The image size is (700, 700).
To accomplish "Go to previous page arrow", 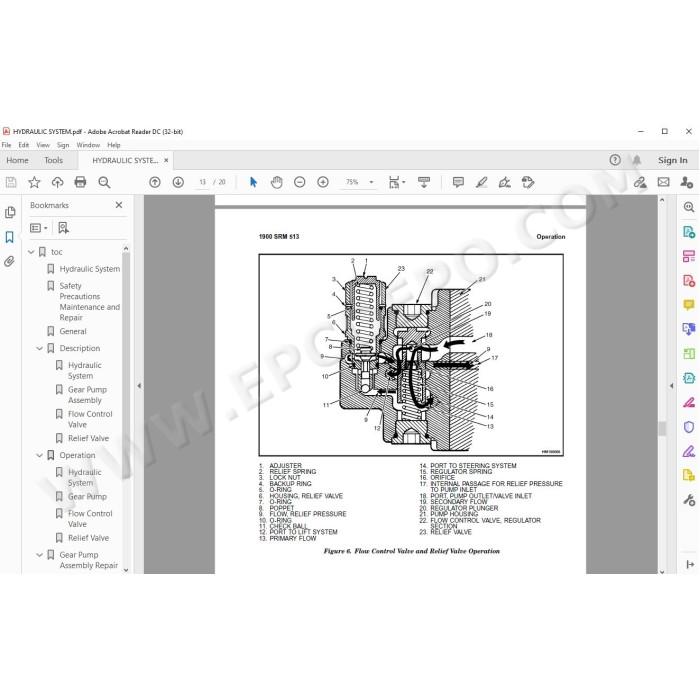I will (155, 182).
